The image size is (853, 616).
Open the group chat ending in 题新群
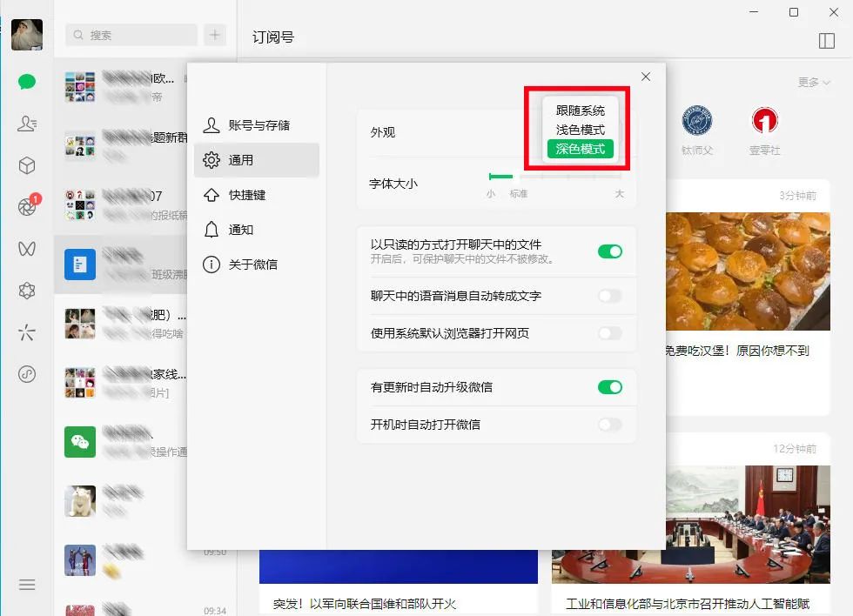click(x=120, y=145)
